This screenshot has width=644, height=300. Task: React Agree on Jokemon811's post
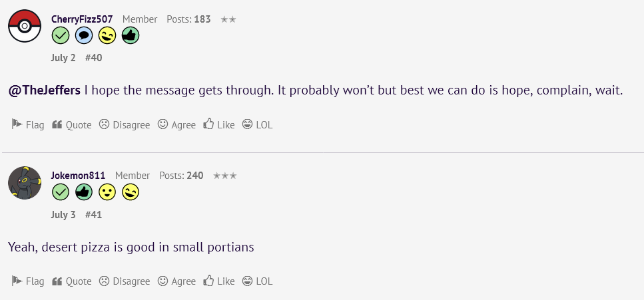(x=176, y=281)
